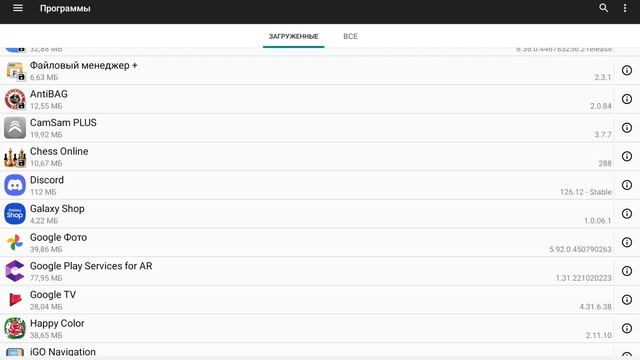Show info for Happy Color

point(627,328)
